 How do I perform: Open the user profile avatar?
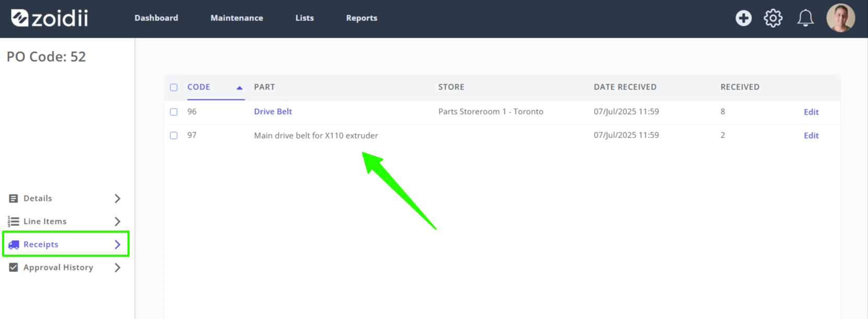tap(840, 18)
